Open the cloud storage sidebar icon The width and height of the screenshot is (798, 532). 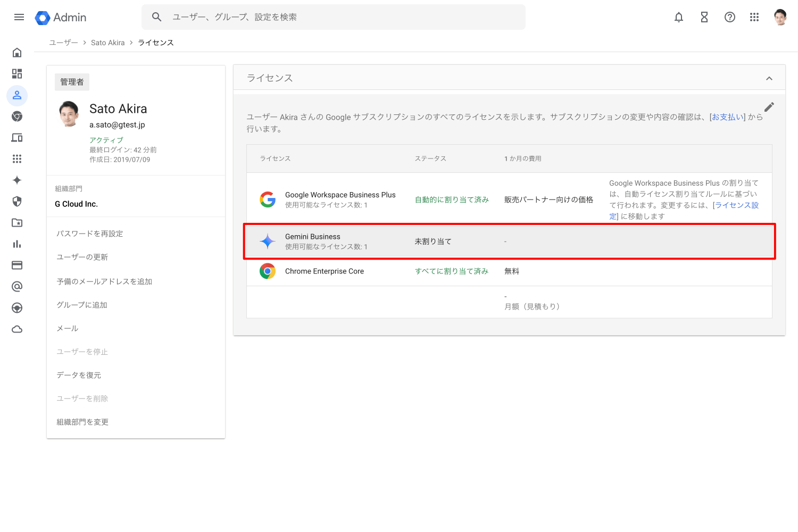click(x=17, y=329)
